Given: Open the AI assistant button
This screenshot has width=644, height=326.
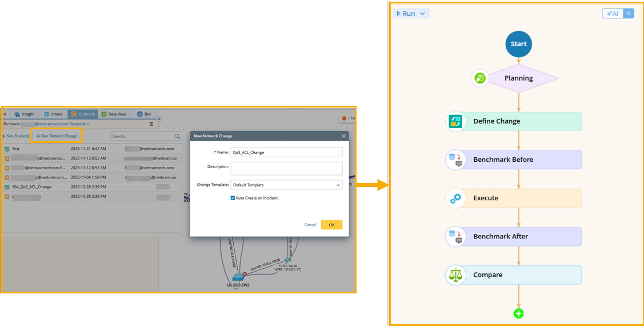Looking at the screenshot, I should point(613,14).
